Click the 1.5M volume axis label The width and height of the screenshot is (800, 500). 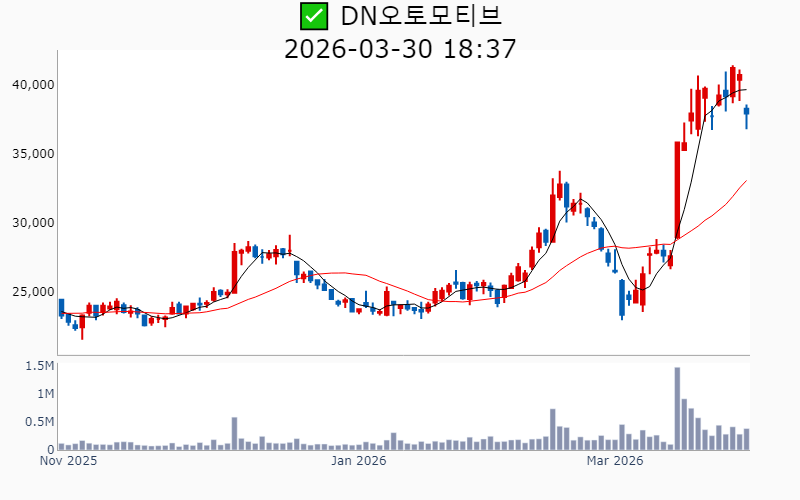pyautogui.click(x=37, y=366)
